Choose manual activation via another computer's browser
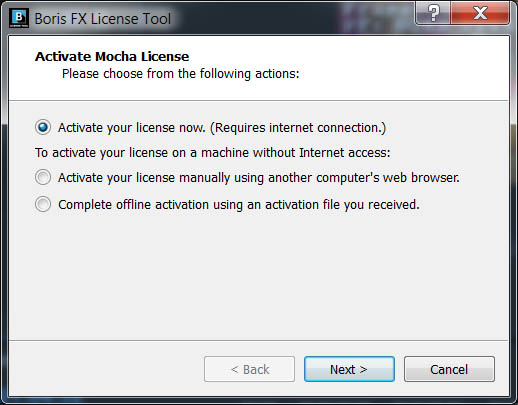 (43, 177)
